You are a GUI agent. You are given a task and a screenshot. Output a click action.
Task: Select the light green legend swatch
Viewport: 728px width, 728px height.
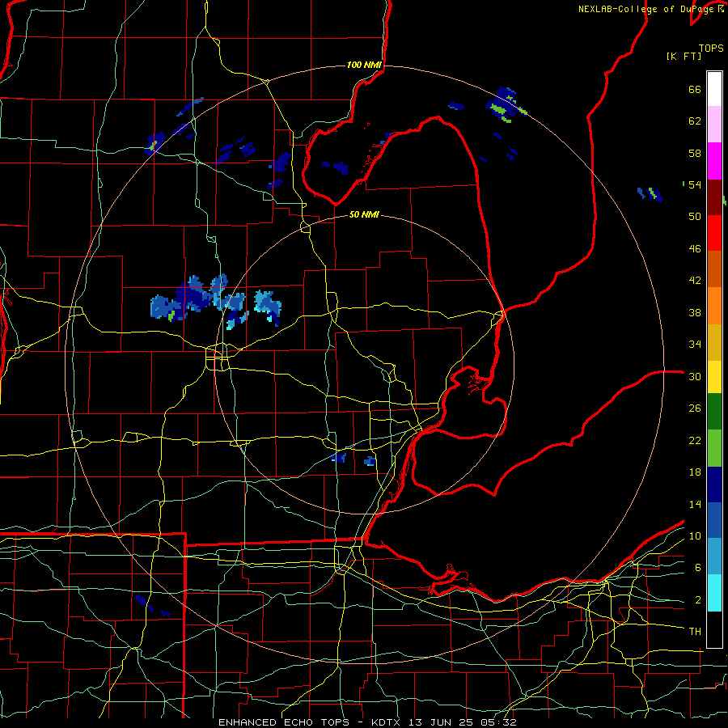[714, 448]
